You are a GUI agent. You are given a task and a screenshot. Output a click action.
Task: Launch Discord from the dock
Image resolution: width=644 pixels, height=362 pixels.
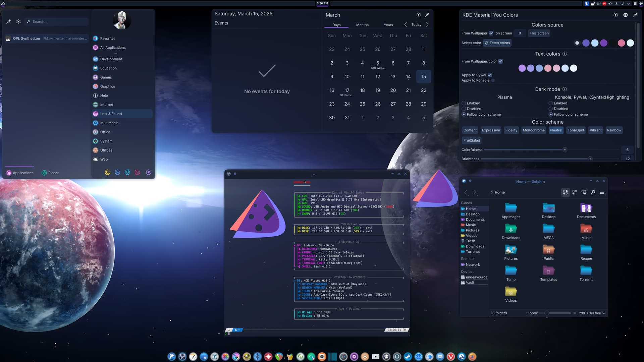440,357
